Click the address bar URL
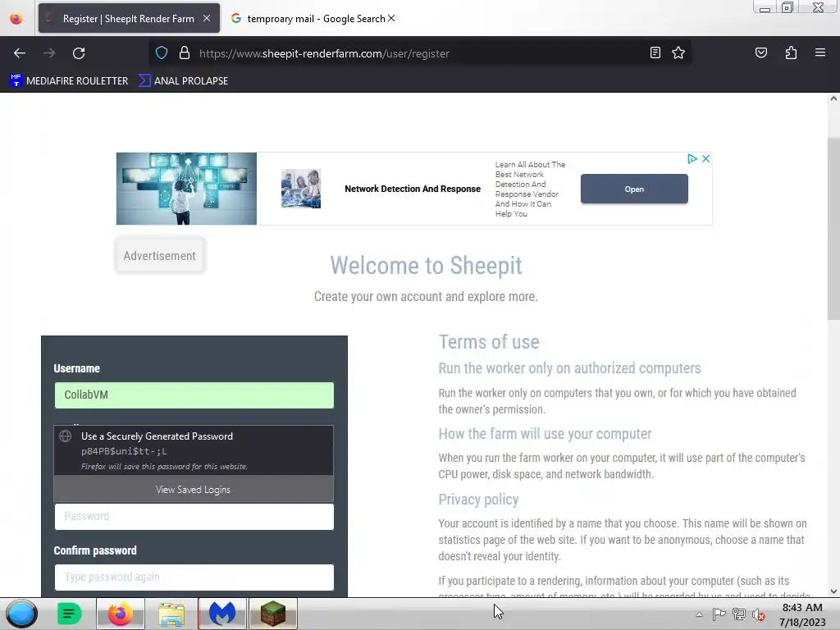 click(324, 53)
